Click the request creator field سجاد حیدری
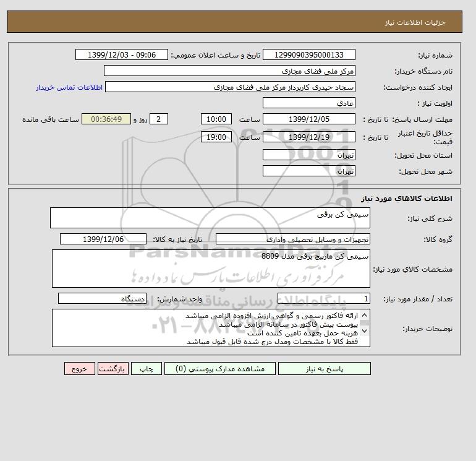The height and width of the screenshot is (461, 476). 230,87
